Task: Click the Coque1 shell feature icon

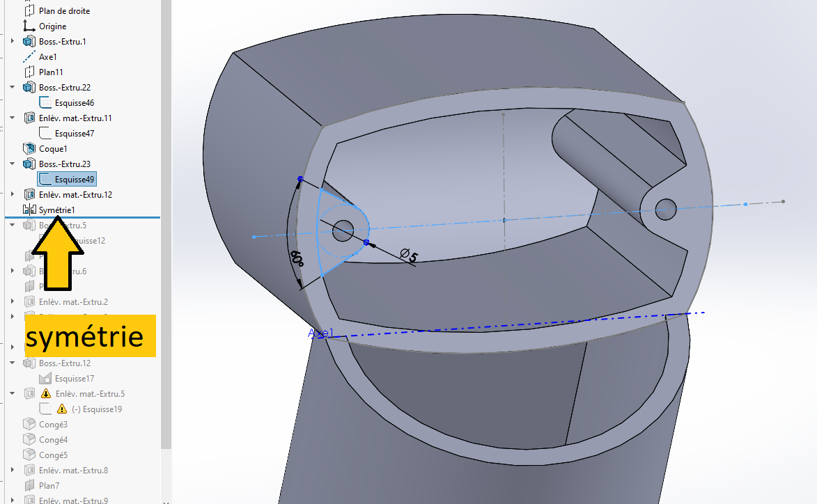Action: (29, 148)
